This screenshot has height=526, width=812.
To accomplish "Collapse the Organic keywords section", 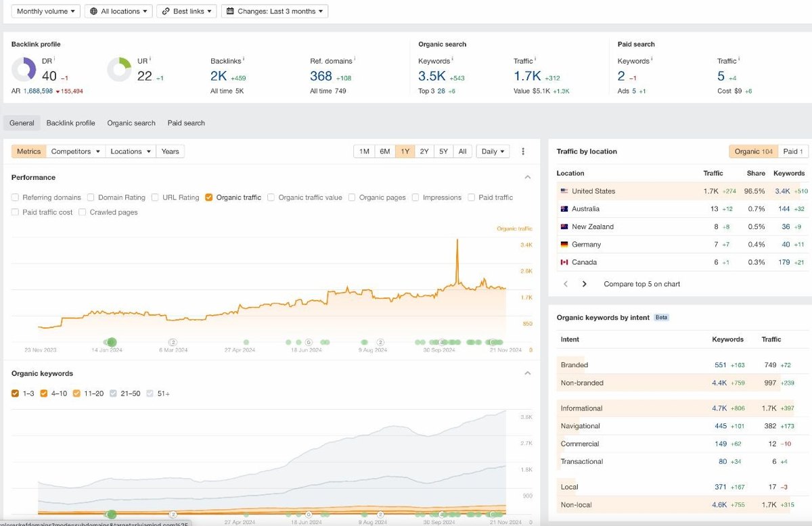I will pyautogui.click(x=528, y=373).
